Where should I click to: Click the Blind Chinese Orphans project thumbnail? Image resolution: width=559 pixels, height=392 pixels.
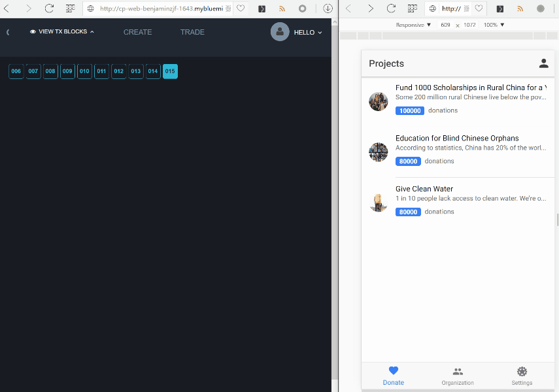click(379, 152)
